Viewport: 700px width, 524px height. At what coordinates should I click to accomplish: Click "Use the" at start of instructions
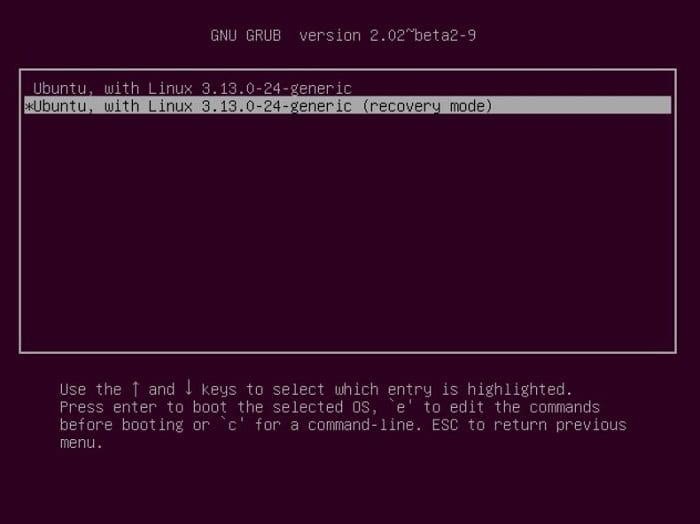(x=91, y=389)
